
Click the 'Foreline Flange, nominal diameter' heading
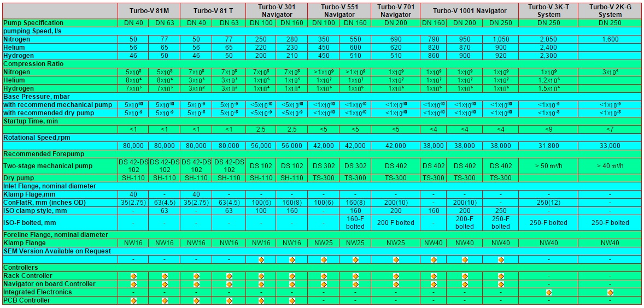point(55,235)
